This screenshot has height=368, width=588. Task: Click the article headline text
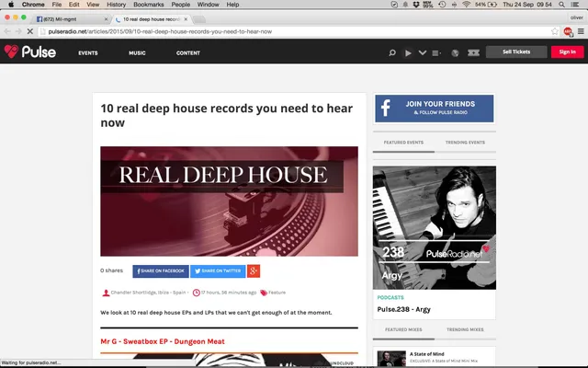point(227,115)
